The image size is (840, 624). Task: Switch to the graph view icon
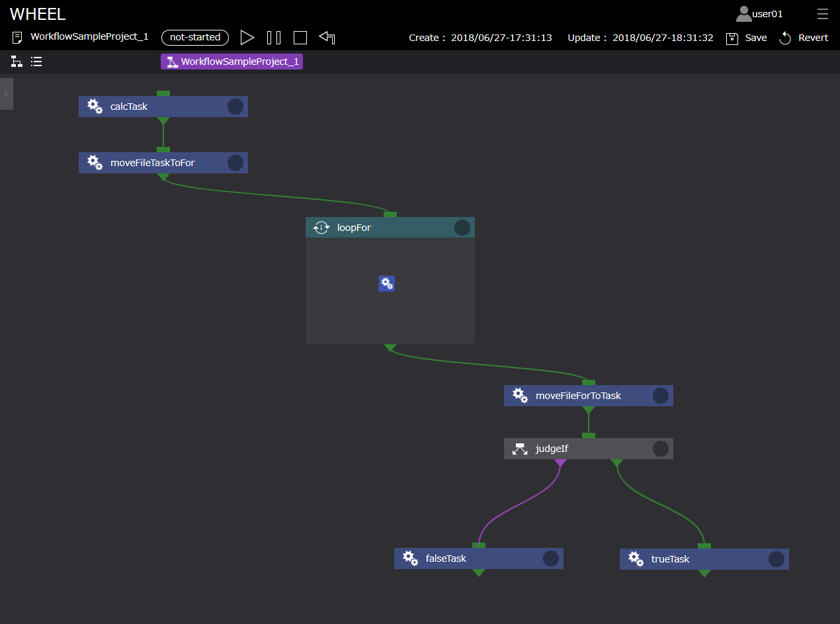pos(17,62)
